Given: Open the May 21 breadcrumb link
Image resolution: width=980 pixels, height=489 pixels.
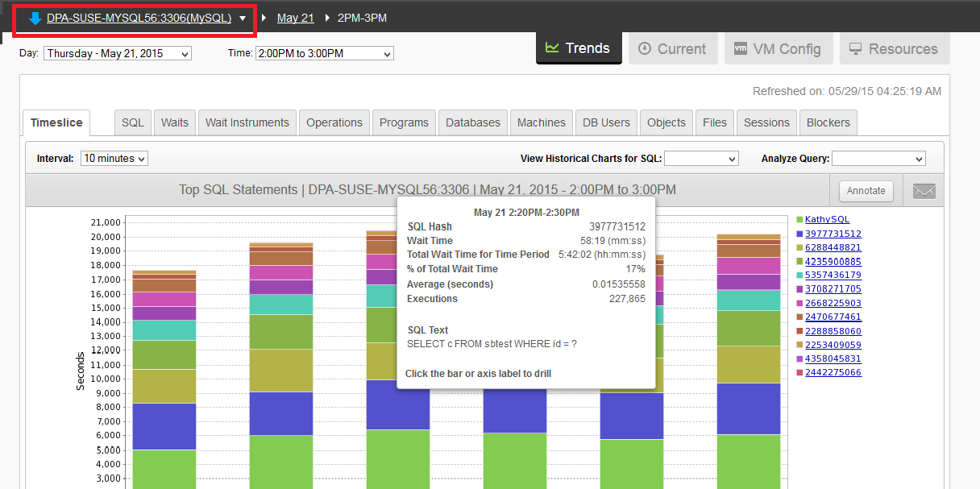Looking at the screenshot, I should pos(295,16).
